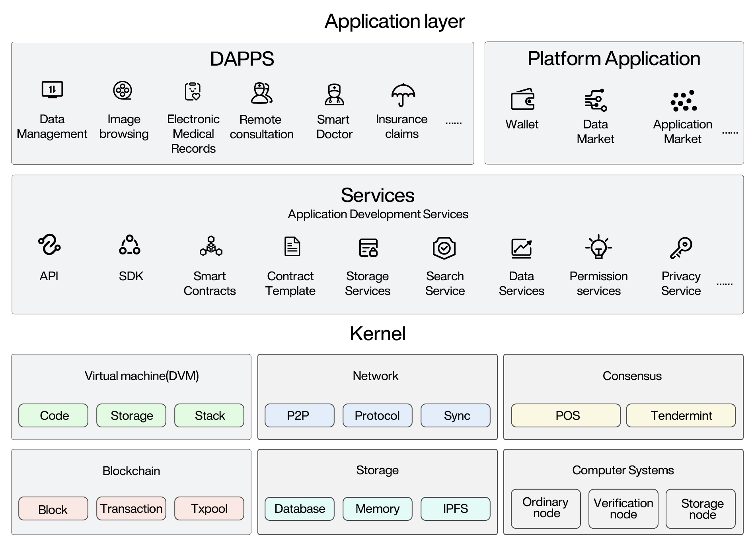
Task: Select the Verification node box
Action: coord(623,508)
